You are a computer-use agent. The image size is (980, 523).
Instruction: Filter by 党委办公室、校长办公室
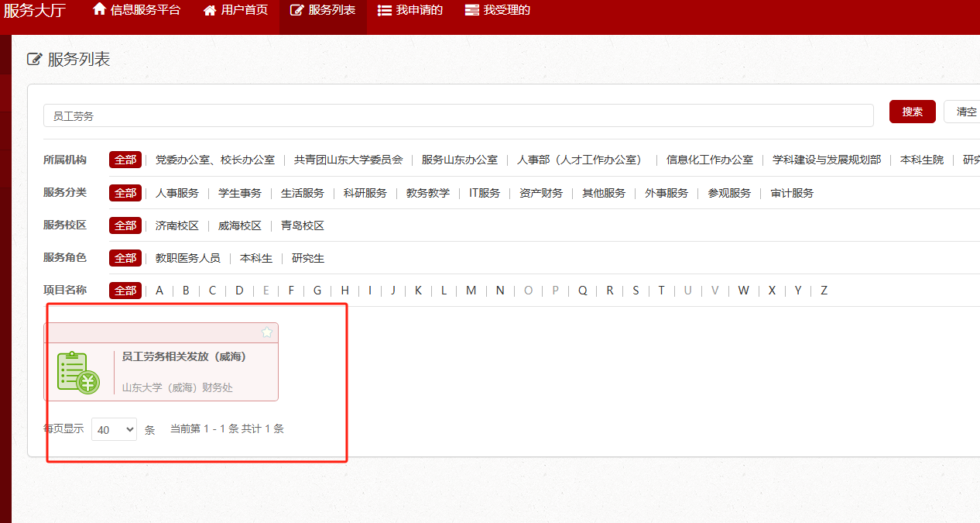tap(215, 160)
